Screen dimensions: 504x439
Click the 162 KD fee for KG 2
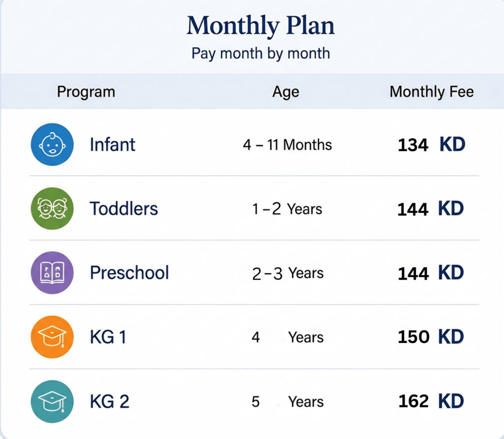(431, 401)
